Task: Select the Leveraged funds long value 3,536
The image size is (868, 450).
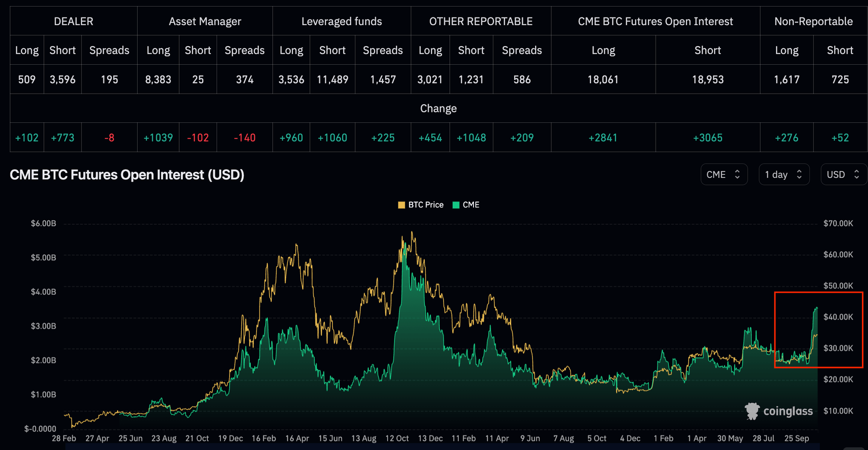Action: [291, 79]
